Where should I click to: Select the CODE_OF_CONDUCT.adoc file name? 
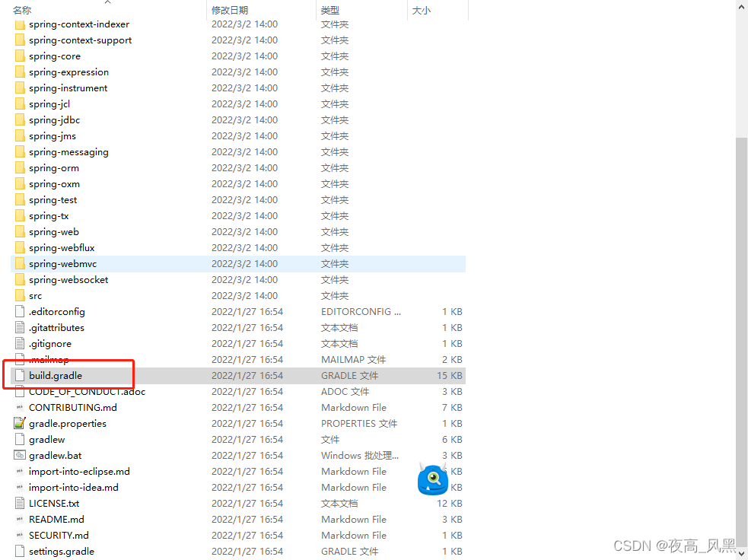point(87,392)
